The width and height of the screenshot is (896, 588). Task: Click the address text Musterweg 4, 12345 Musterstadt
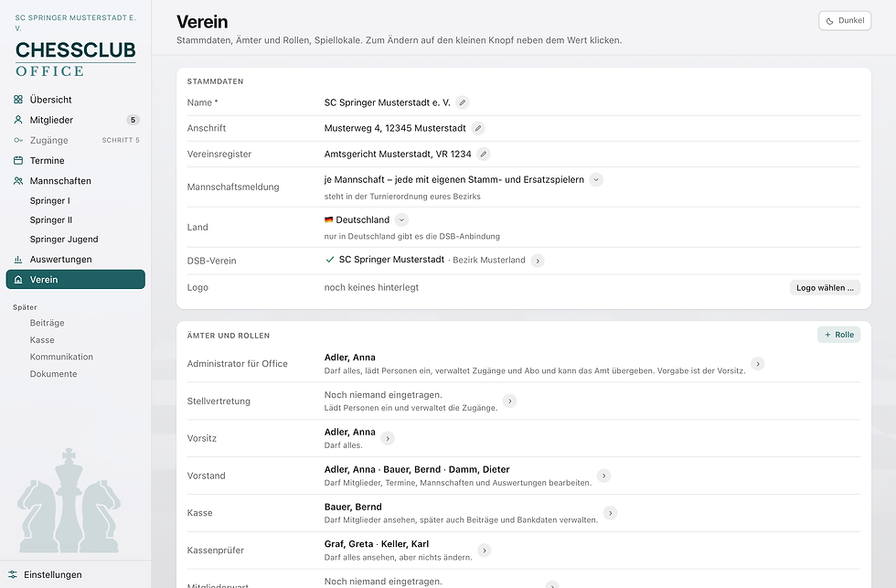[395, 129]
